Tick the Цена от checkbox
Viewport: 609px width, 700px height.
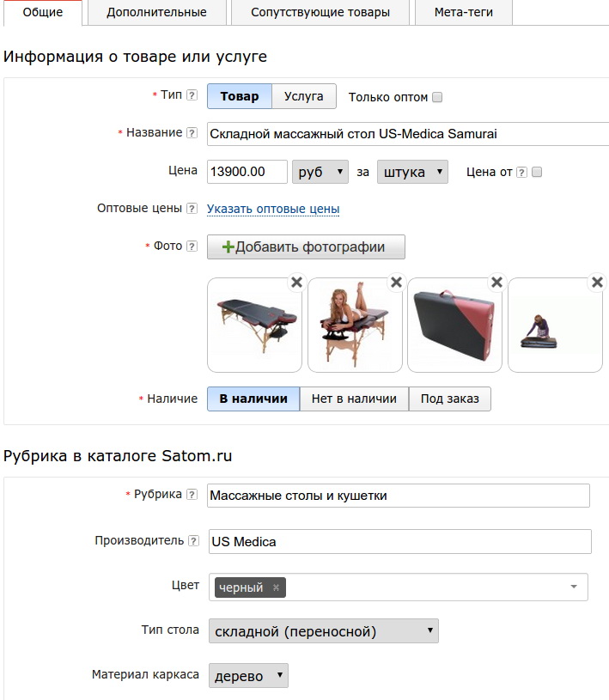point(537,172)
